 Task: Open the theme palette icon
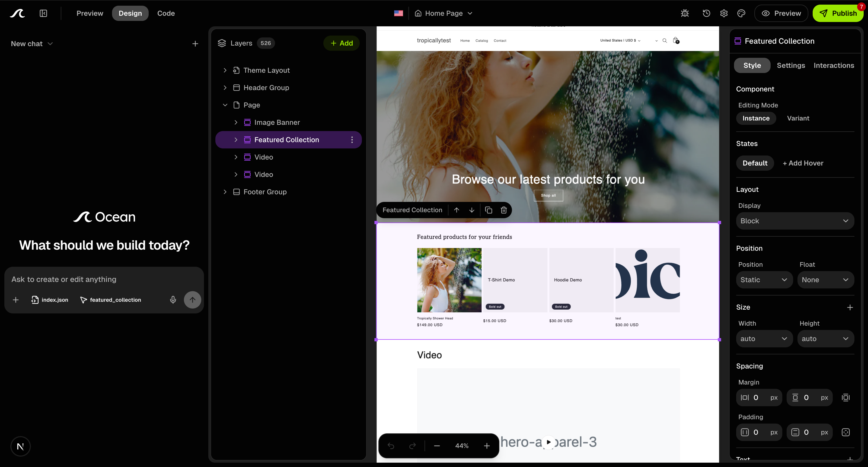pyautogui.click(x=741, y=13)
